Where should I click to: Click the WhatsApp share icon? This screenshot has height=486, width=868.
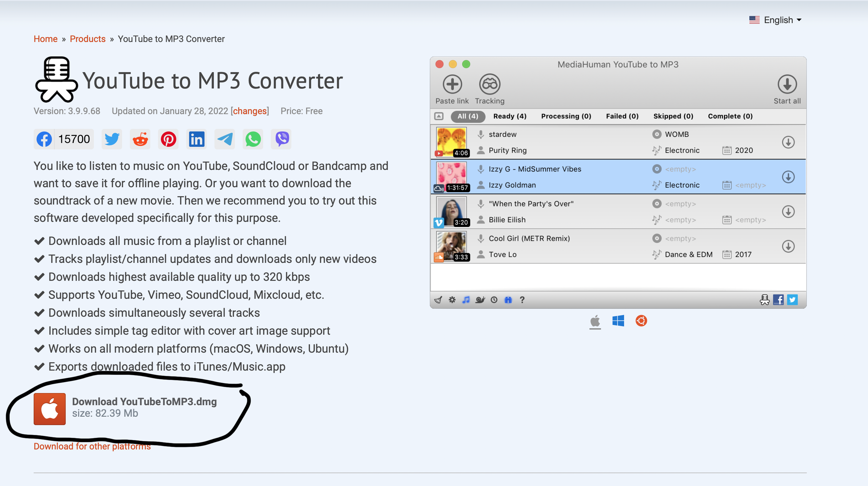point(253,139)
